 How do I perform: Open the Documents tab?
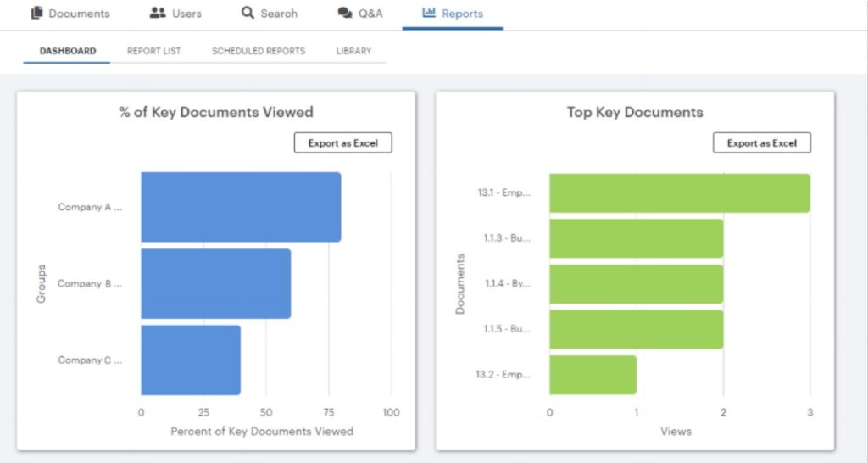[71, 14]
